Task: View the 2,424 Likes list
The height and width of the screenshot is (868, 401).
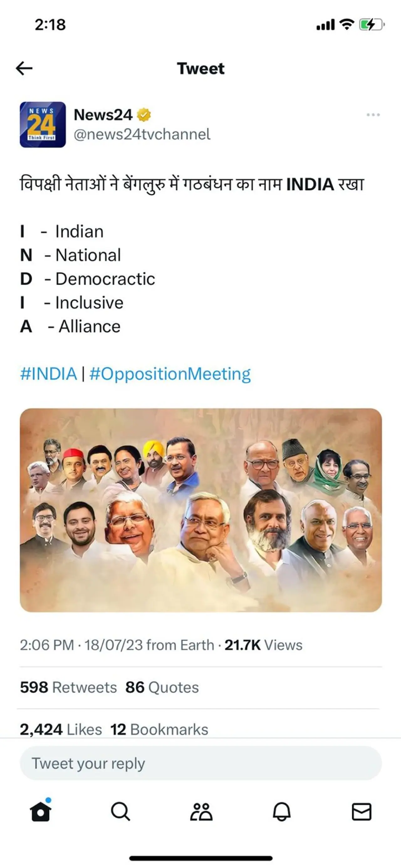Action: 61,730
